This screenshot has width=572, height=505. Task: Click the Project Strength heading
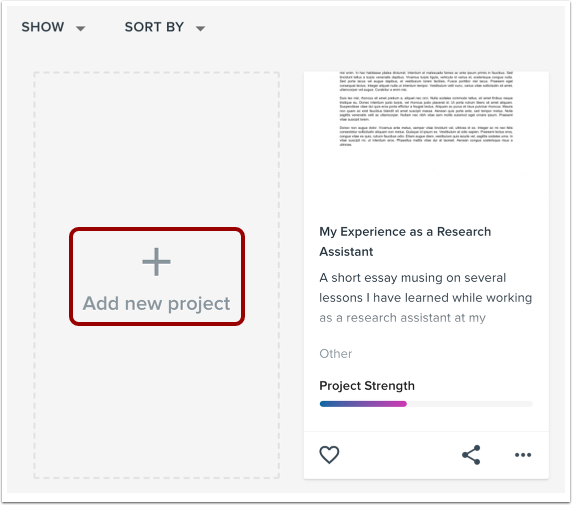pos(367,386)
